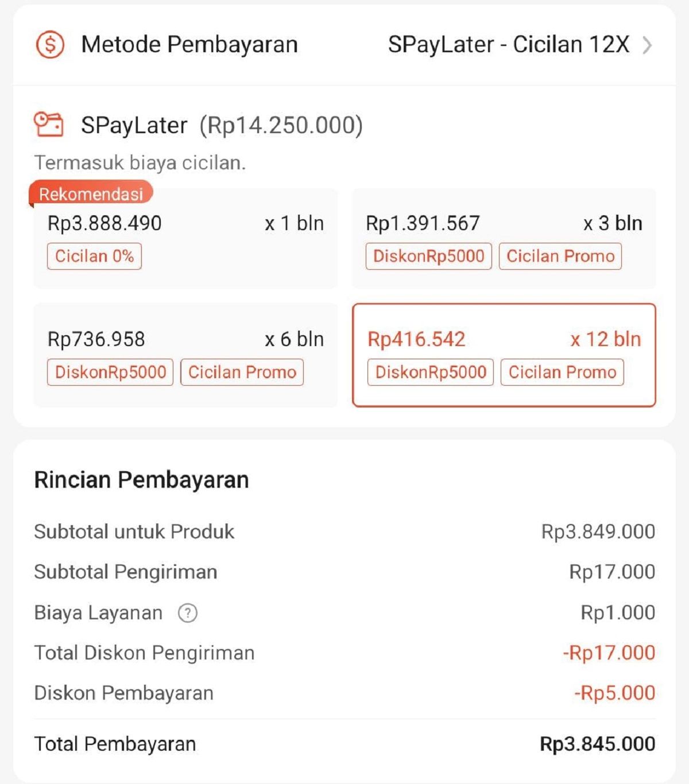Expand SPayLater - Cicilan 12X selection
Image resolution: width=689 pixels, height=784 pixels.
(x=509, y=45)
